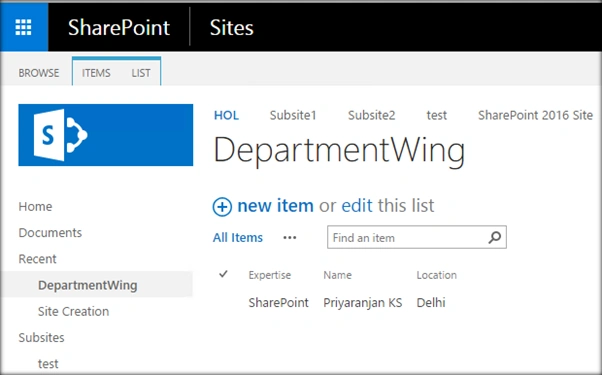Click the SharePoint brand text
This screenshot has height=375, width=602.
coord(119,28)
